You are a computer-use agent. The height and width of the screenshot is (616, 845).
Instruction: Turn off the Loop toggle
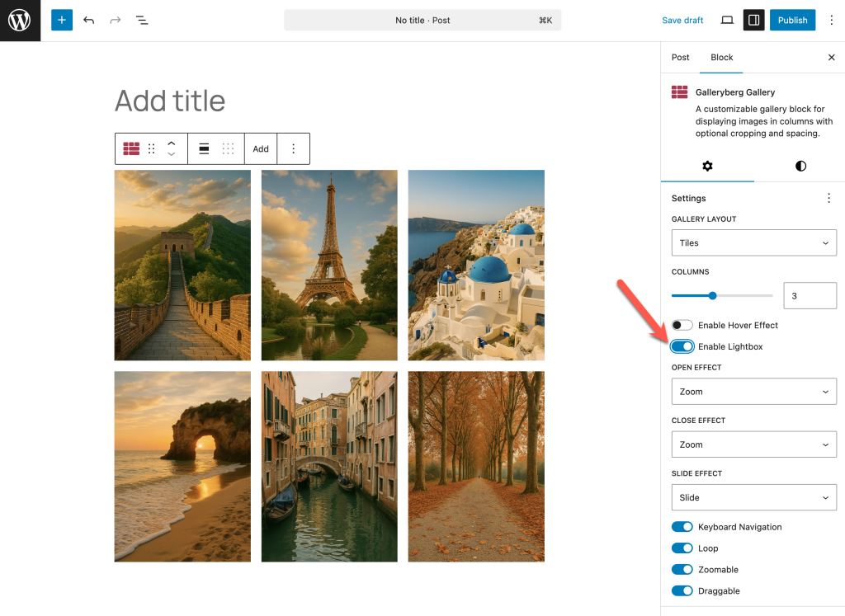pos(682,548)
